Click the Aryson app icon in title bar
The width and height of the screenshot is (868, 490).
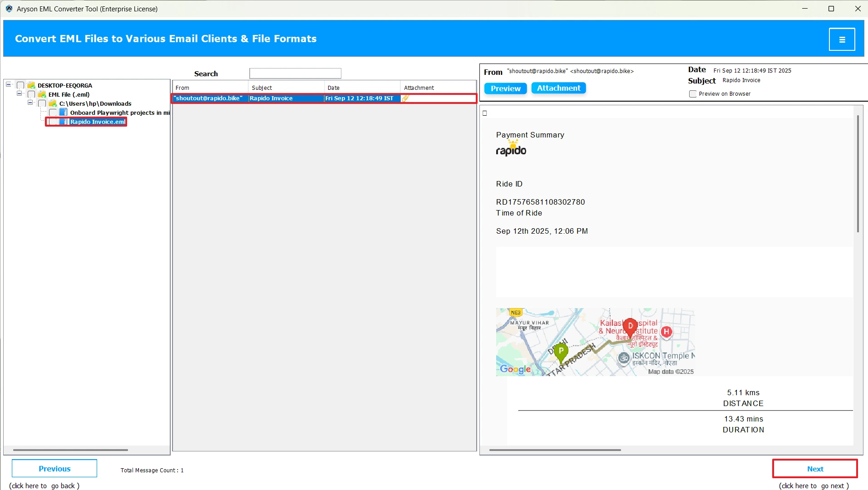click(9, 9)
